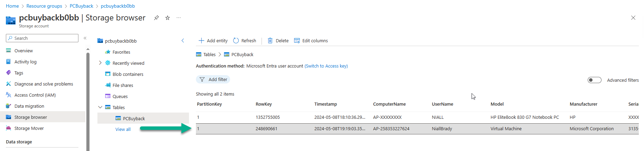
Task: Collapse the Tables tree node
Action: point(100,107)
